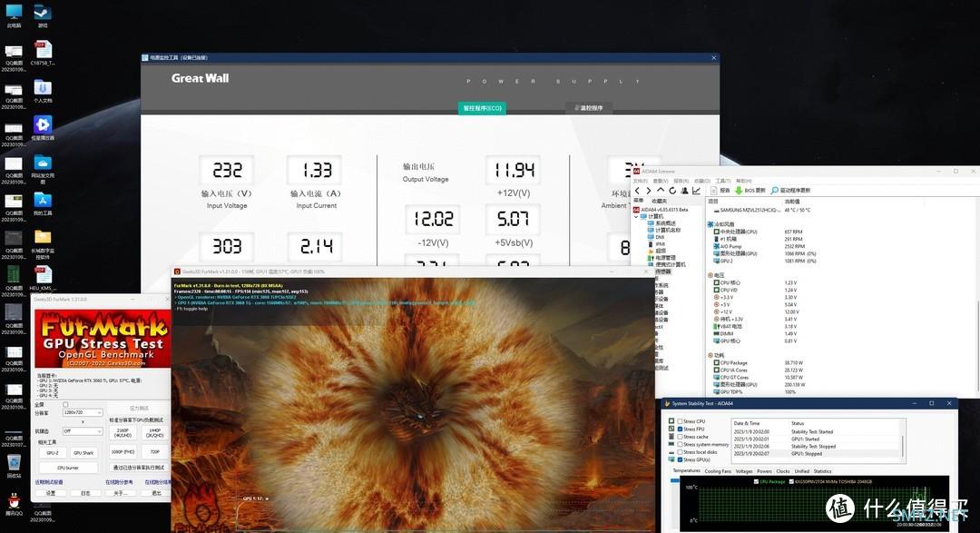Screen dimensions: 980x533
Task: Switch to 收藏夹 tab in AIDA64
Action: pyautogui.click(x=659, y=201)
